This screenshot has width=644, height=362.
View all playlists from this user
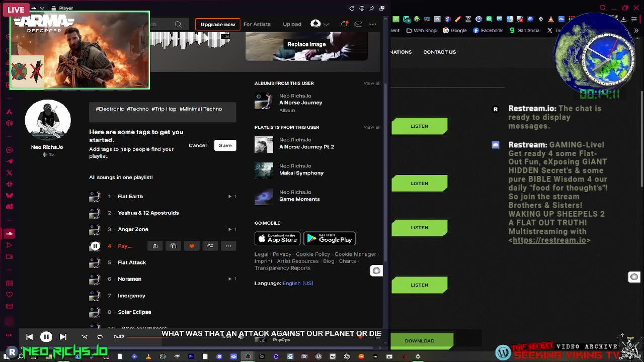click(x=372, y=127)
